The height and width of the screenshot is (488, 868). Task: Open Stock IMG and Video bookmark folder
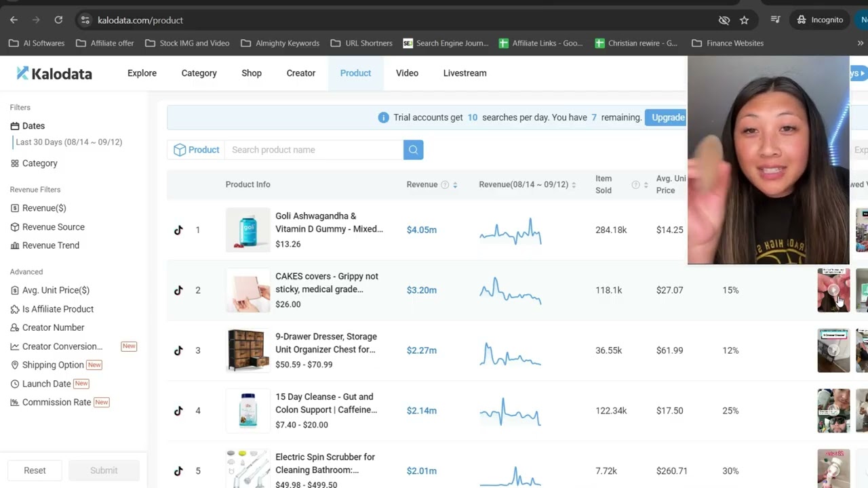tap(186, 43)
